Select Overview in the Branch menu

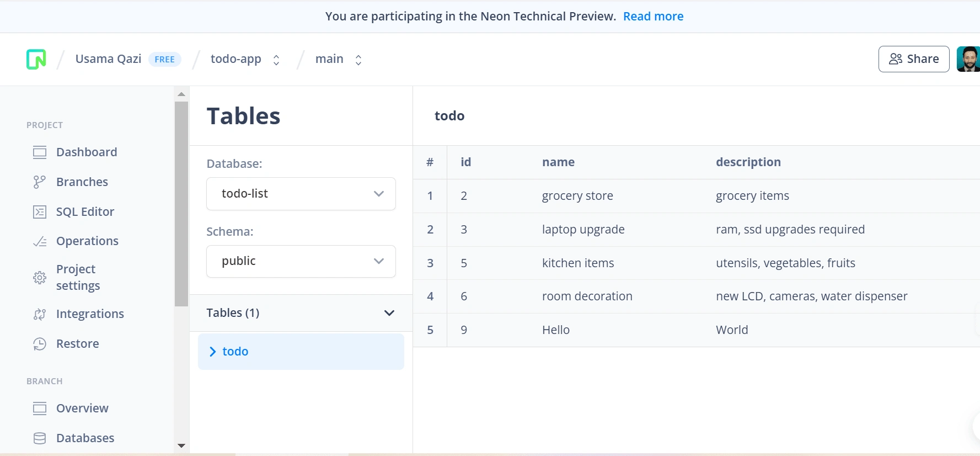(82, 409)
